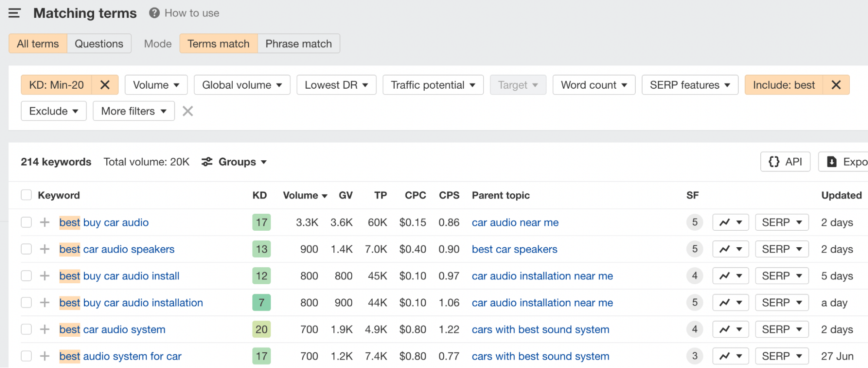The image size is (868, 368).
Task: Check the best car audio speakers row
Action: point(26,249)
